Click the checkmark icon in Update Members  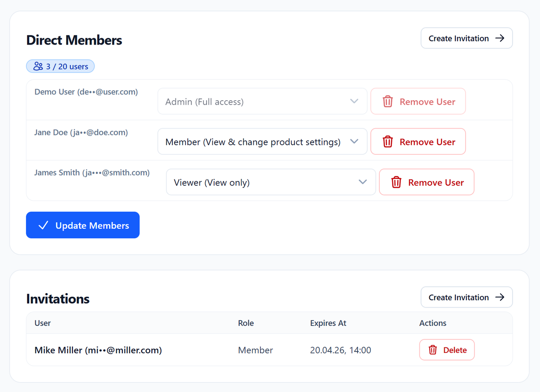tap(43, 225)
